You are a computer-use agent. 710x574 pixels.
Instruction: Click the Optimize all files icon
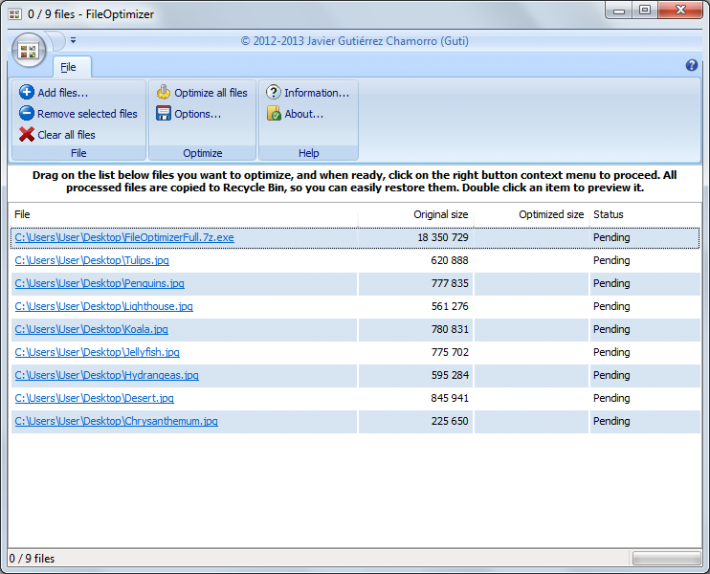(163, 92)
